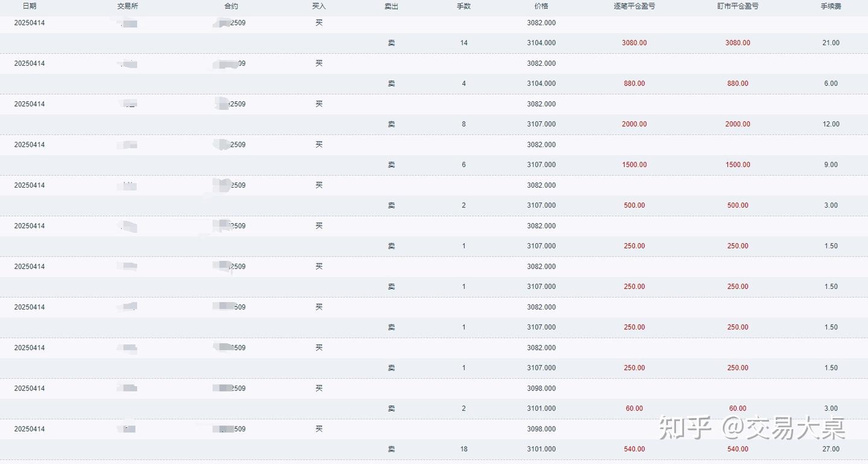
Task: Select the 2000.00 profit in 逐笔平仓盈亏 column
Action: coord(634,124)
